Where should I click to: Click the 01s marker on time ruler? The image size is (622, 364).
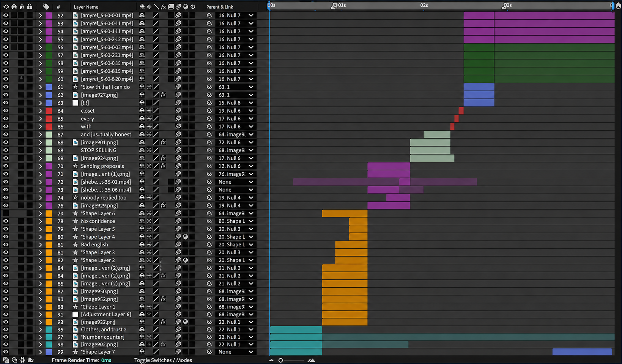pos(342,5)
